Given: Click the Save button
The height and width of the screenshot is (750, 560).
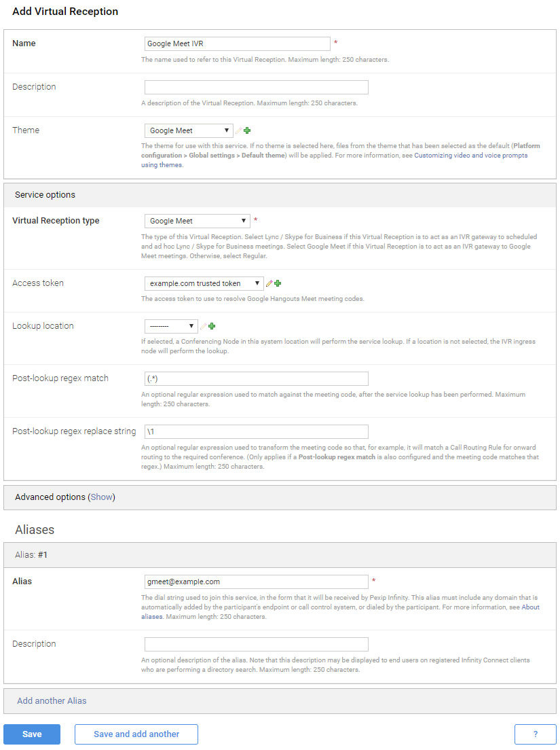Looking at the screenshot, I should click(32, 734).
